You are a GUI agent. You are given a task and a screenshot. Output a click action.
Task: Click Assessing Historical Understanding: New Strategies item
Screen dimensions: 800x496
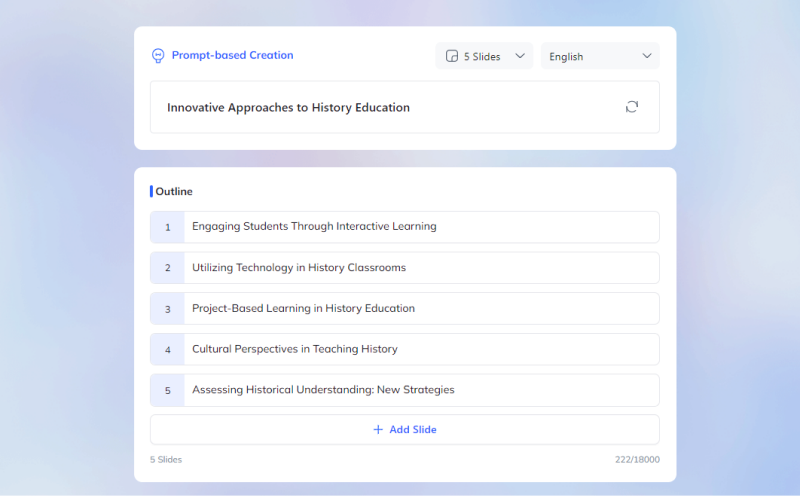pos(323,390)
